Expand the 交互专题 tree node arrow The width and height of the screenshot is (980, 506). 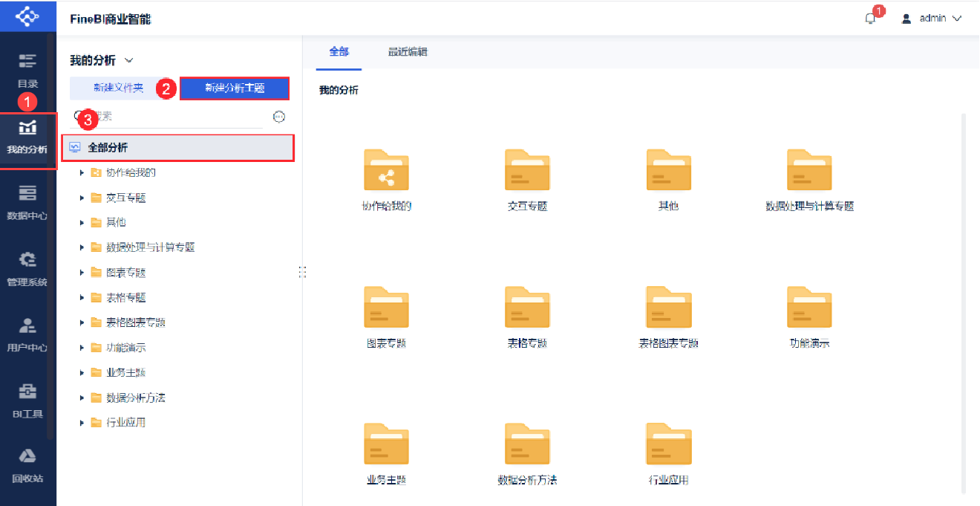(82, 198)
